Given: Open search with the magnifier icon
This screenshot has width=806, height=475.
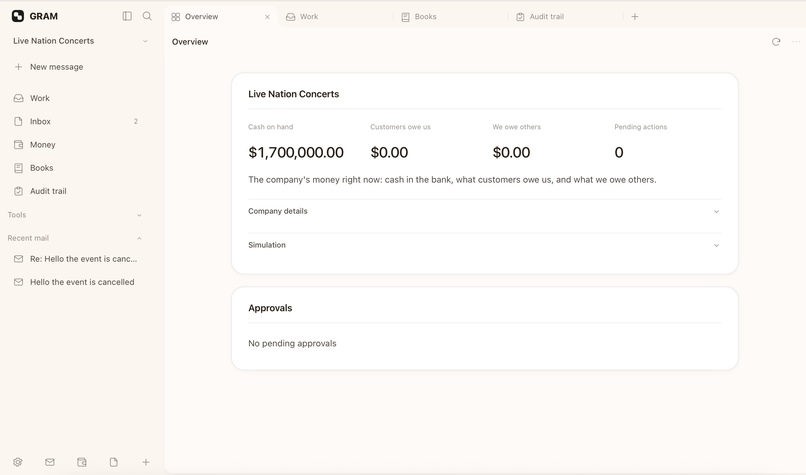Looking at the screenshot, I should pyautogui.click(x=147, y=16).
